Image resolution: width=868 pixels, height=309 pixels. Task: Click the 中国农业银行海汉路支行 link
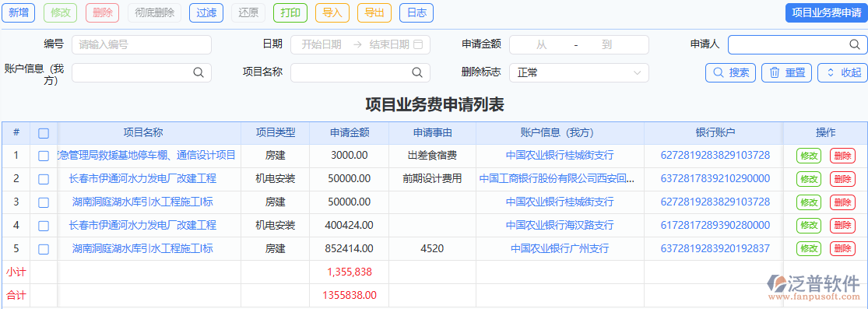point(560,225)
